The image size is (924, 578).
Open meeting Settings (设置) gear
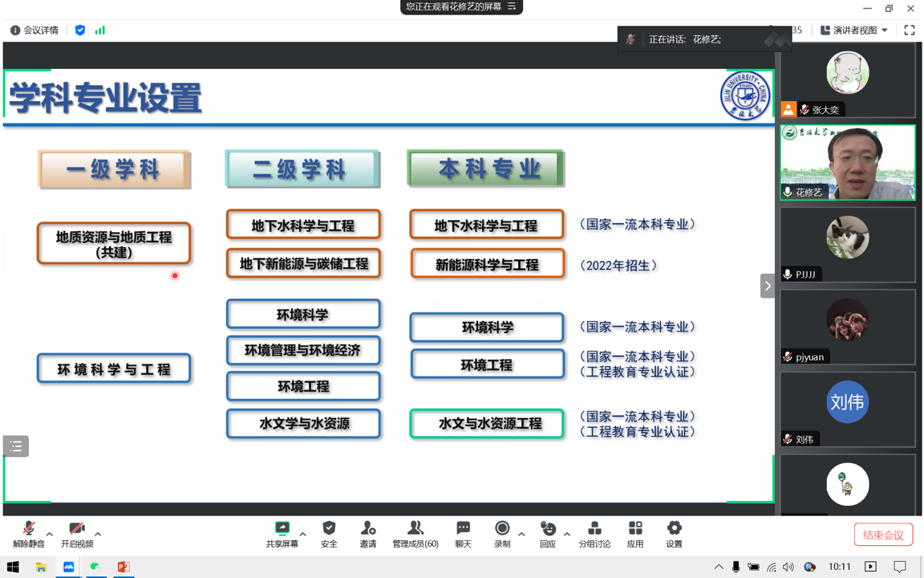point(674,529)
